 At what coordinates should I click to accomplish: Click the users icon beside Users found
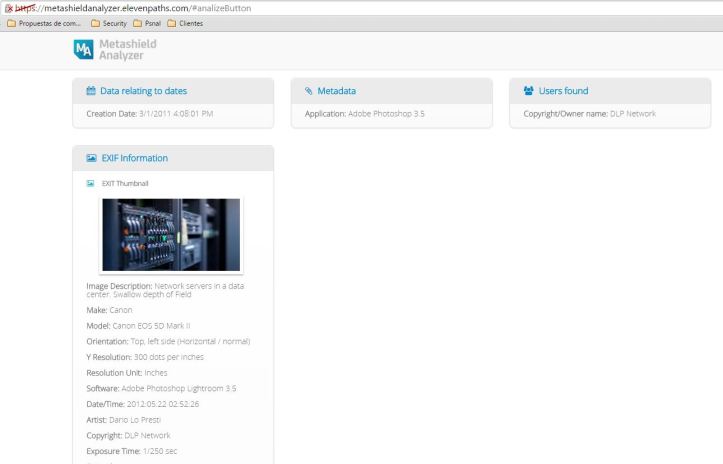pyautogui.click(x=528, y=91)
